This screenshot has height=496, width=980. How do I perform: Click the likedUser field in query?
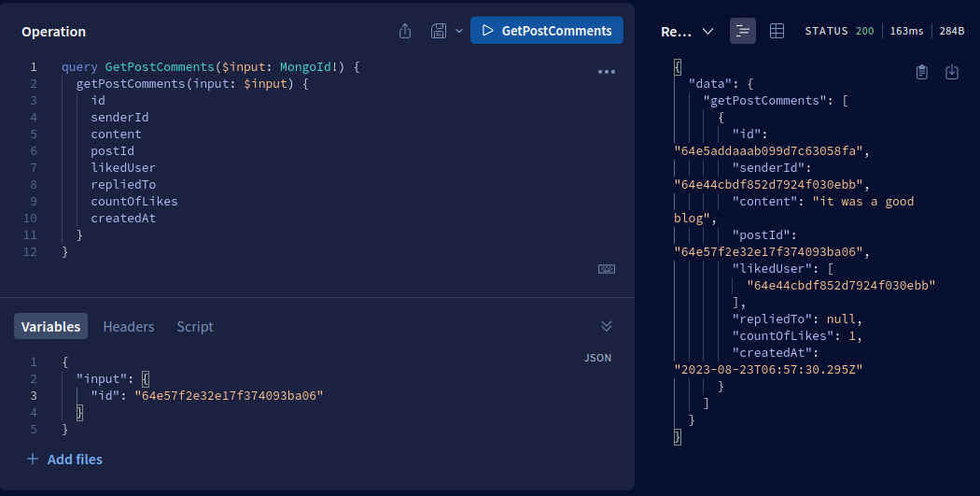[123, 167]
